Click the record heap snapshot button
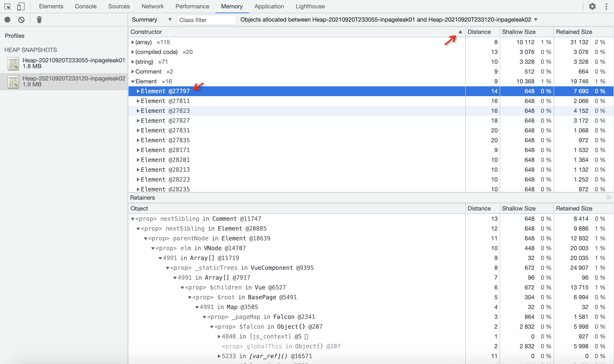614x364 pixels. (x=8, y=20)
